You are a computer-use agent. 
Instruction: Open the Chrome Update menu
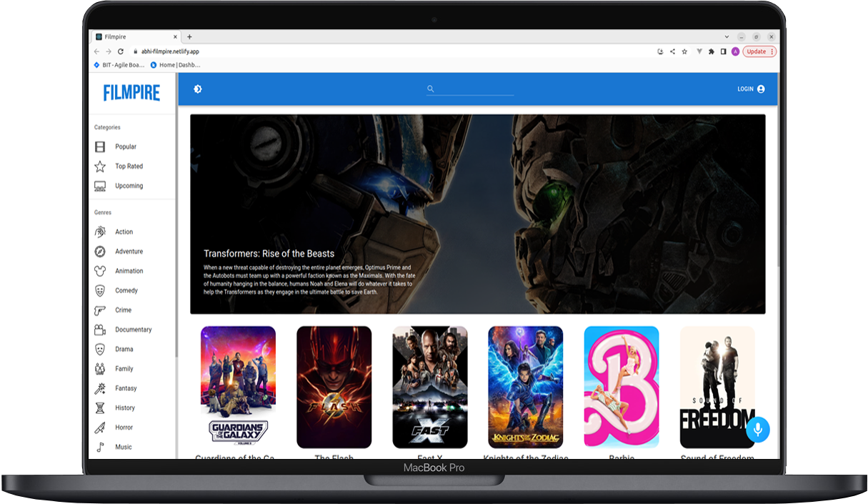(759, 51)
